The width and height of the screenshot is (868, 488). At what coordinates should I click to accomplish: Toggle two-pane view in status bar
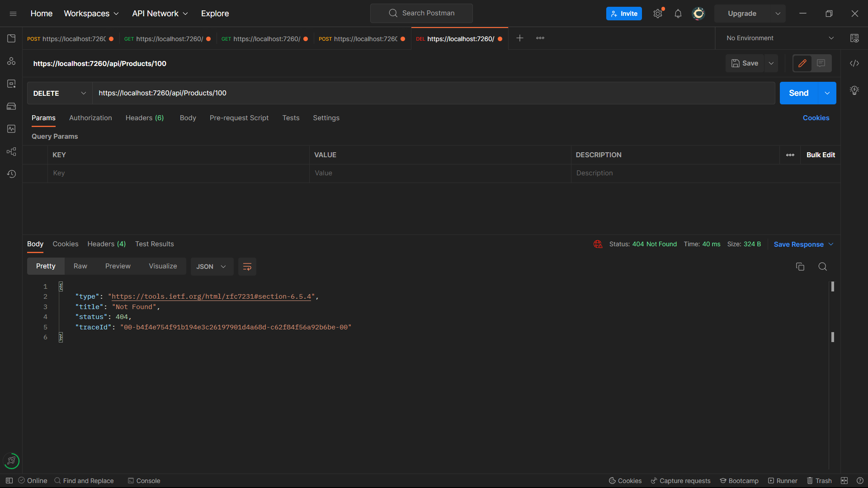pyautogui.click(x=844, y=481)
